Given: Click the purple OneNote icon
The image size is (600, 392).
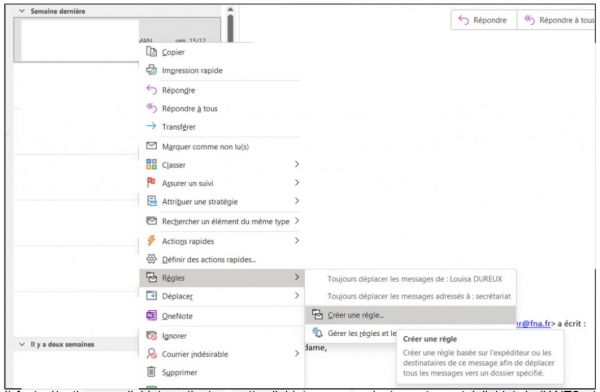Looking at the screenshot, I should click(152, 315).
